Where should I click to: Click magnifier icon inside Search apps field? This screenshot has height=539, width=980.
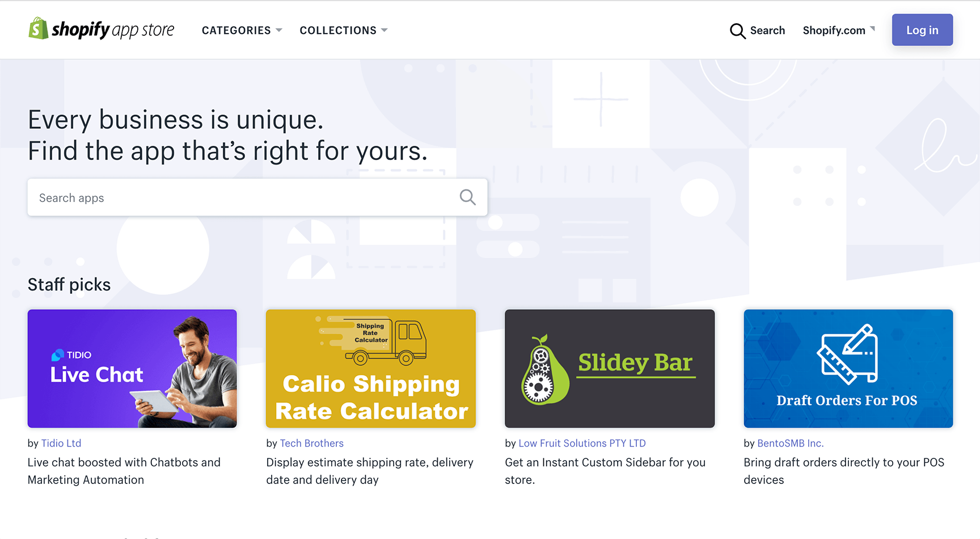pos(467,197)
